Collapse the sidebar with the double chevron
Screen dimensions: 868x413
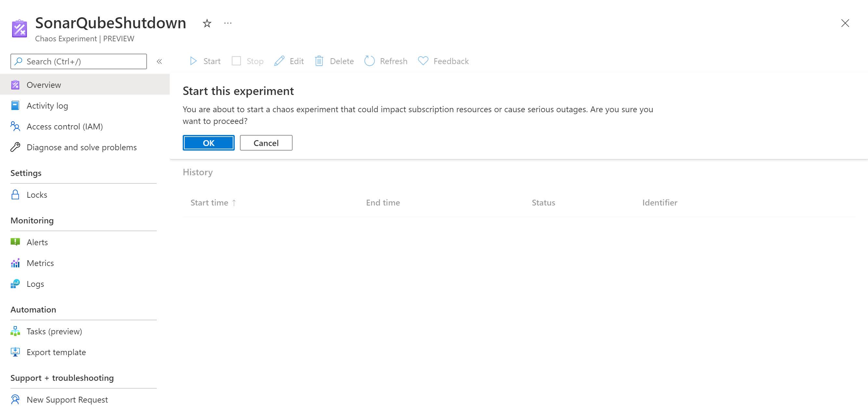point(159,61)
